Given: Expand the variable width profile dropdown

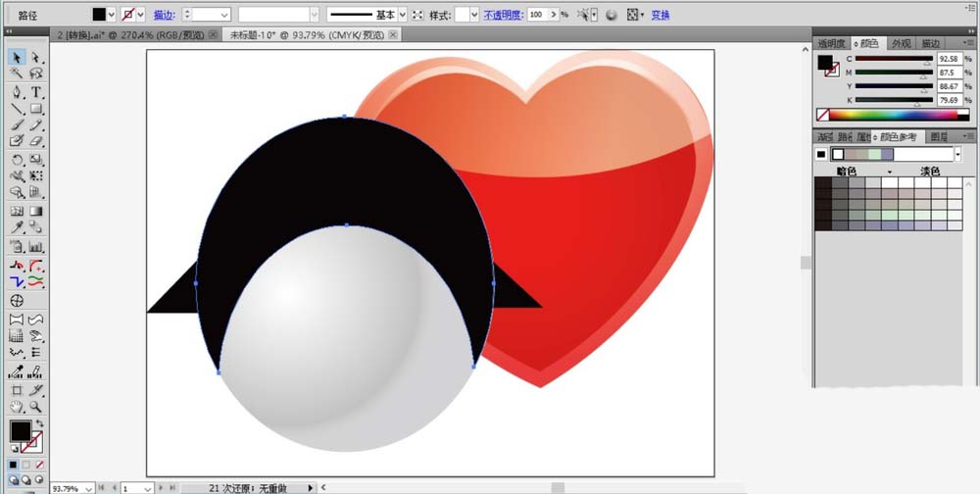Looking at the screenshot, I should click(x=314, y=15).
